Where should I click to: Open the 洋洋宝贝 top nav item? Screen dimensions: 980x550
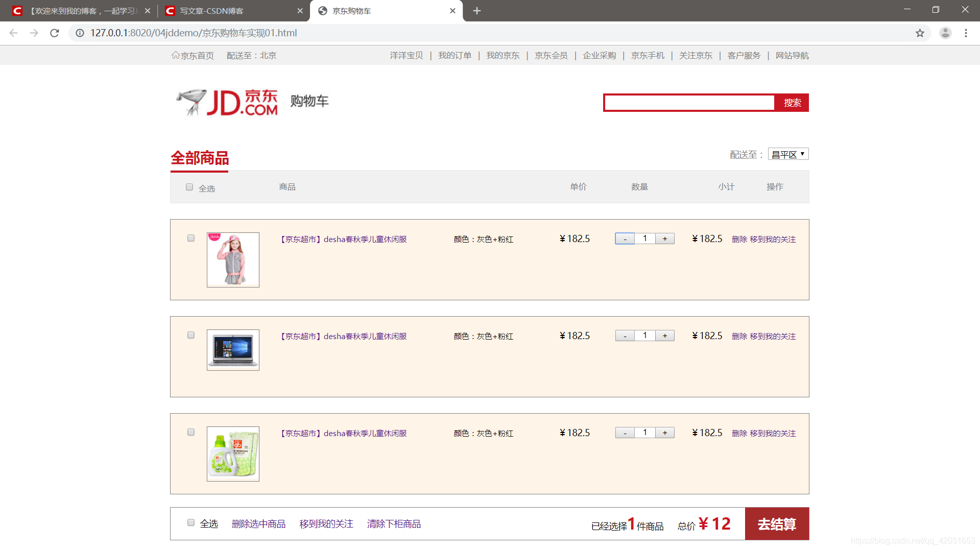click(x=407, y=55)
